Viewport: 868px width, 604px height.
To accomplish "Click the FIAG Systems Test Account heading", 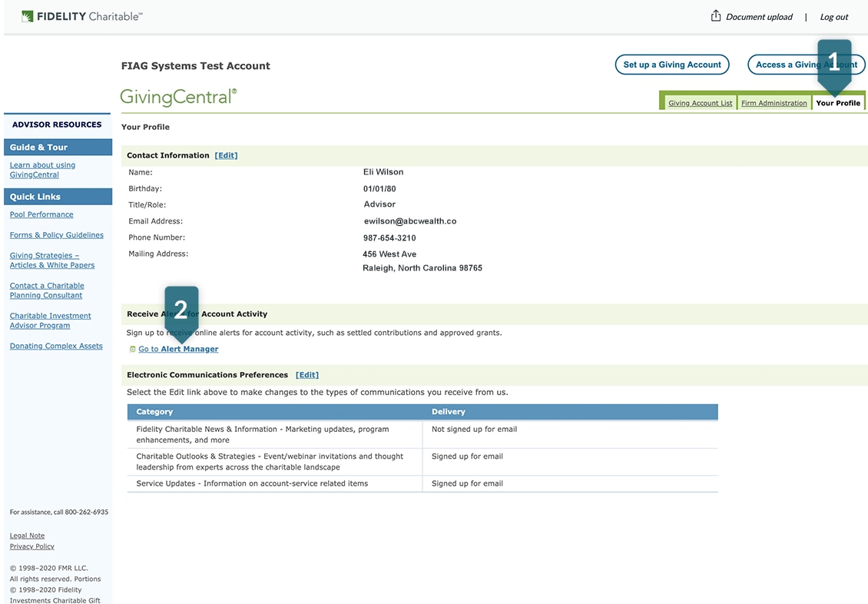I will pos(195,66).
